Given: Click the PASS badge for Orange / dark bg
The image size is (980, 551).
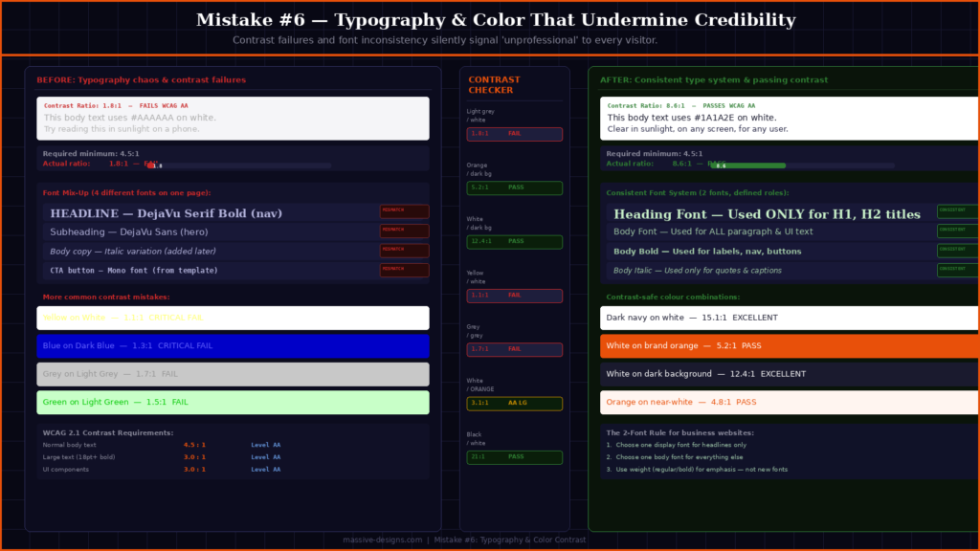Looking at the screenshot, I should pyautogui.click(x=514, y=187).
